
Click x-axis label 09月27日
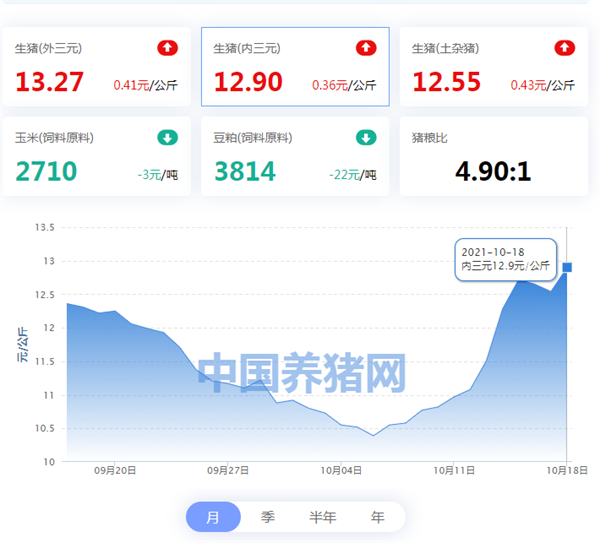tap(228, 470)
